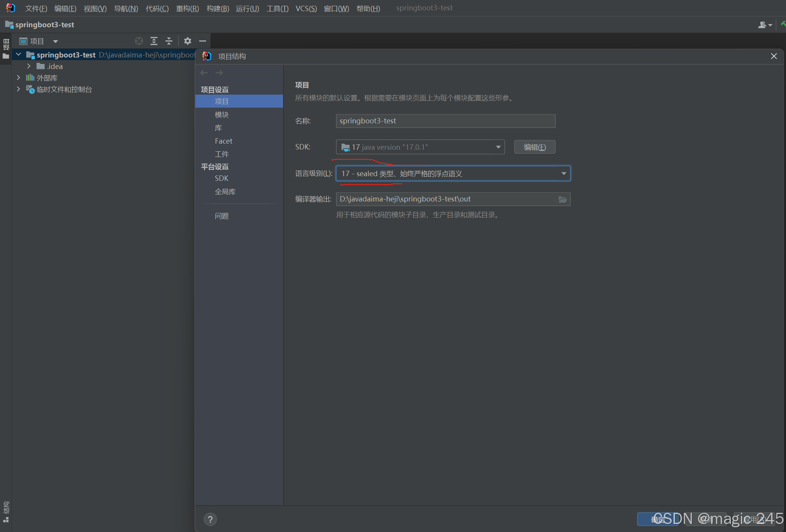Click the locate/select opened file target icon
Screen dimensions: 786x532
pyautogui.click(x=139, y=41)
